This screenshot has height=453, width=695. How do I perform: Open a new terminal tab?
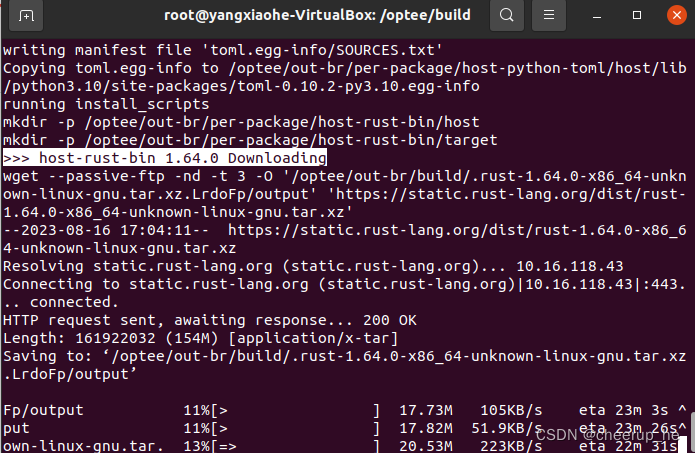[x=26, y=16]
